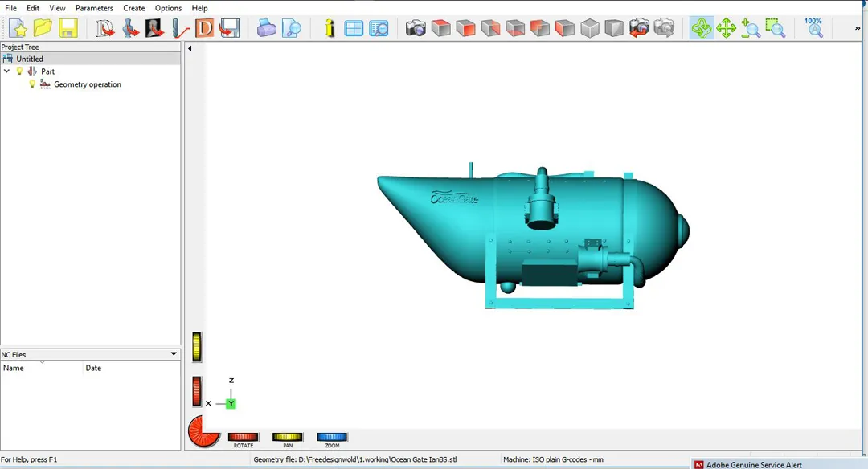
Task: Open the File menu
Action: [10, 8]
